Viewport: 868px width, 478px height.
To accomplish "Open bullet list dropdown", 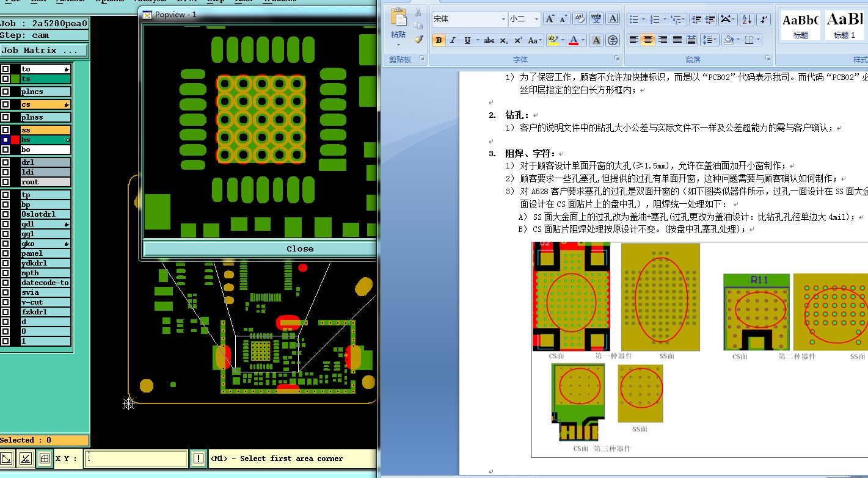I will (644, 19).
